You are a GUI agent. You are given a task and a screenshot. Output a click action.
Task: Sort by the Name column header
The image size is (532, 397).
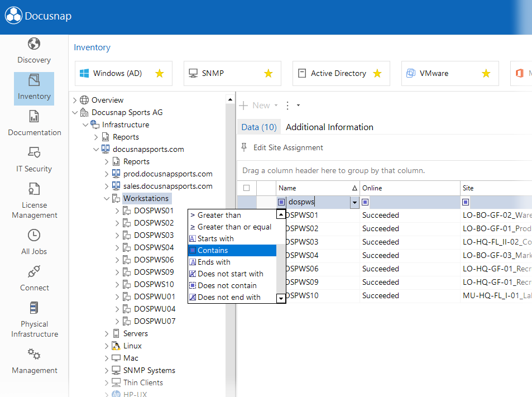[x=318, y=188]
